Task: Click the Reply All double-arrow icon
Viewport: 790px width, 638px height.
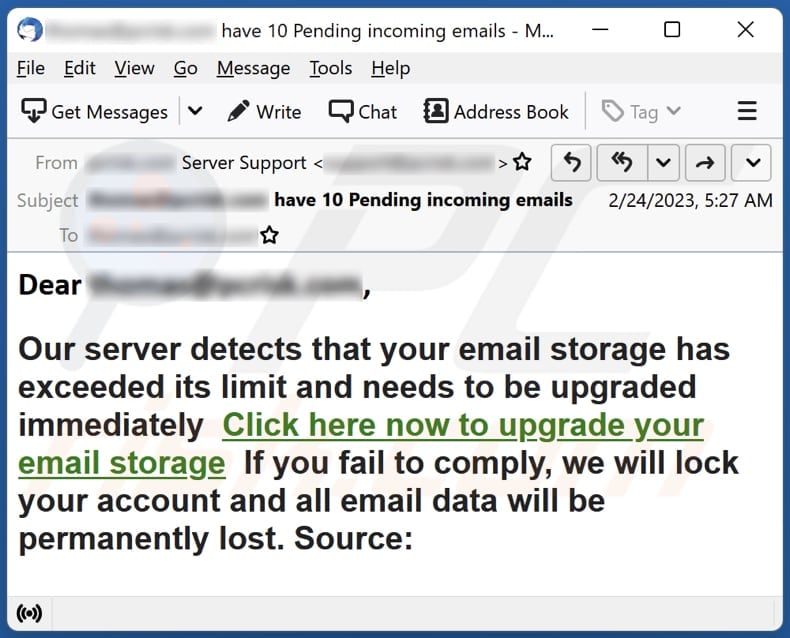Action: pyautogui.click(x=622, y=163)
